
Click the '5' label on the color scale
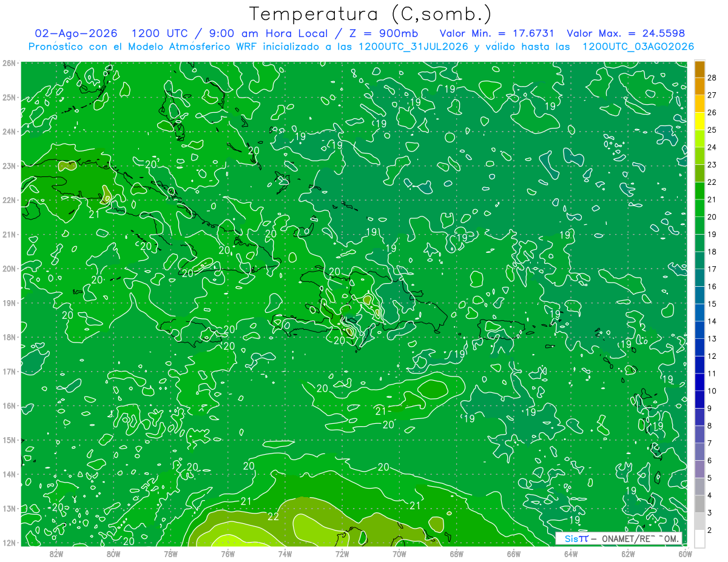point(709,478)
